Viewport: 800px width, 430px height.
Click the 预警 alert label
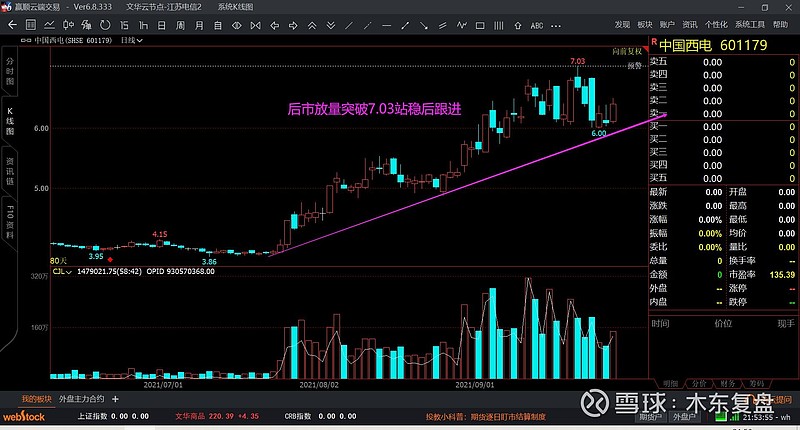coord(635,66)
